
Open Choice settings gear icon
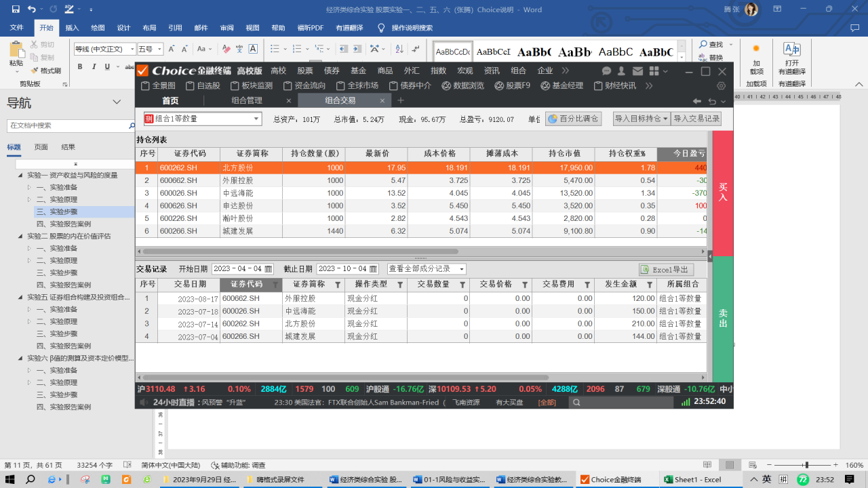pyautogui.click(x=722, y=86)
